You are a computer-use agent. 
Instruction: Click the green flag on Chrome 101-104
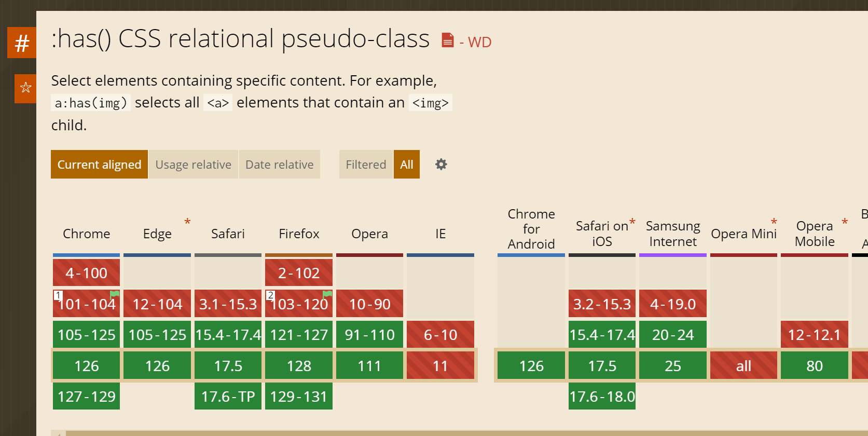[x=115, y=294]
